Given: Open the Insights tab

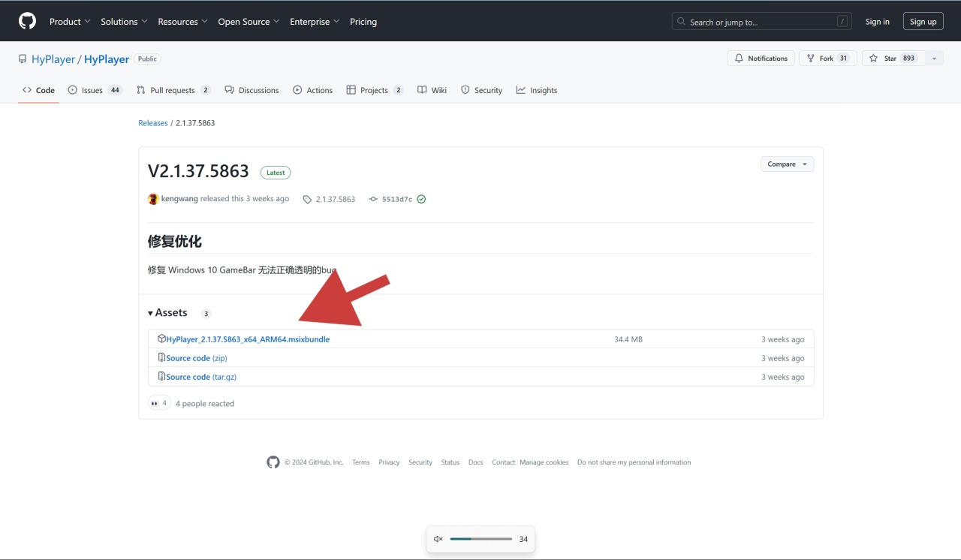Looking at the screenshot, I should coord(537,90).
